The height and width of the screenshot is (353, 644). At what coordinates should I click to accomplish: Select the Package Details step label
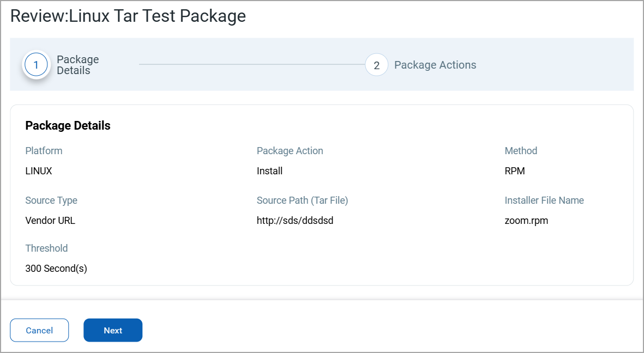tap(78, 65)
